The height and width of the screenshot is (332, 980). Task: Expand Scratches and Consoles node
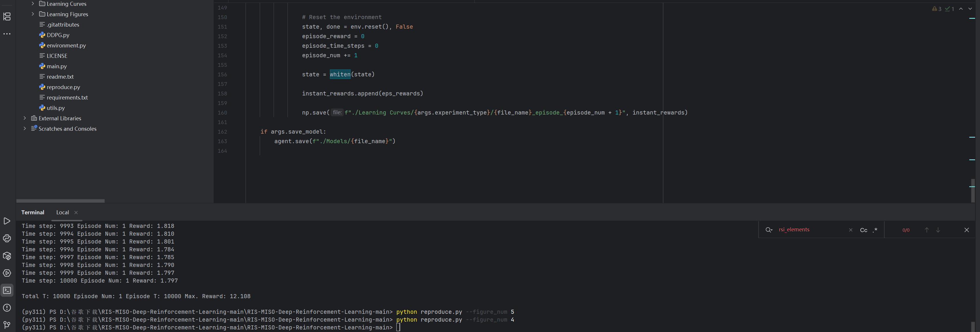25,129
